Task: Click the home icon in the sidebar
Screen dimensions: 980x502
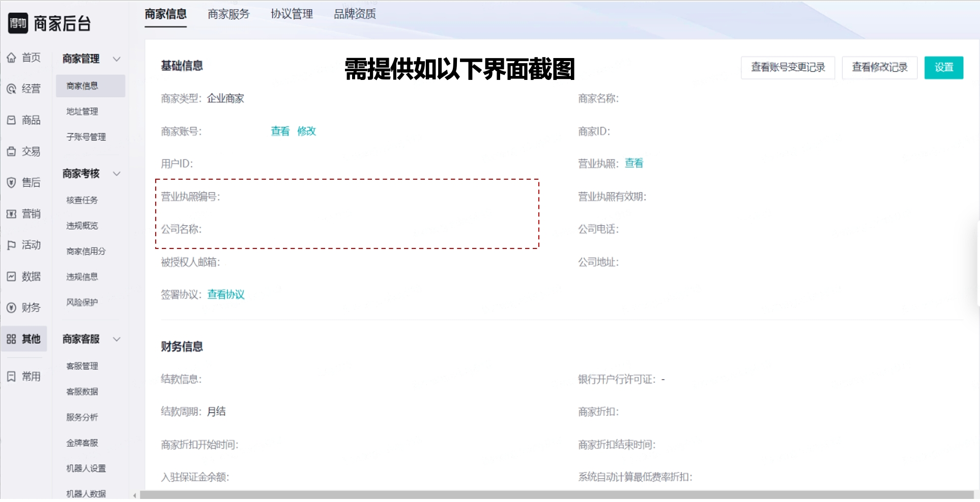Action: click(11, 58)
